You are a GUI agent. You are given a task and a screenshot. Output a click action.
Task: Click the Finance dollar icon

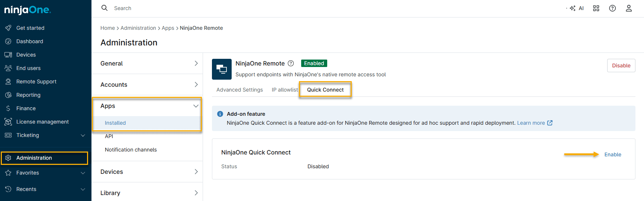pyautogui.click(x=8, y=108)
